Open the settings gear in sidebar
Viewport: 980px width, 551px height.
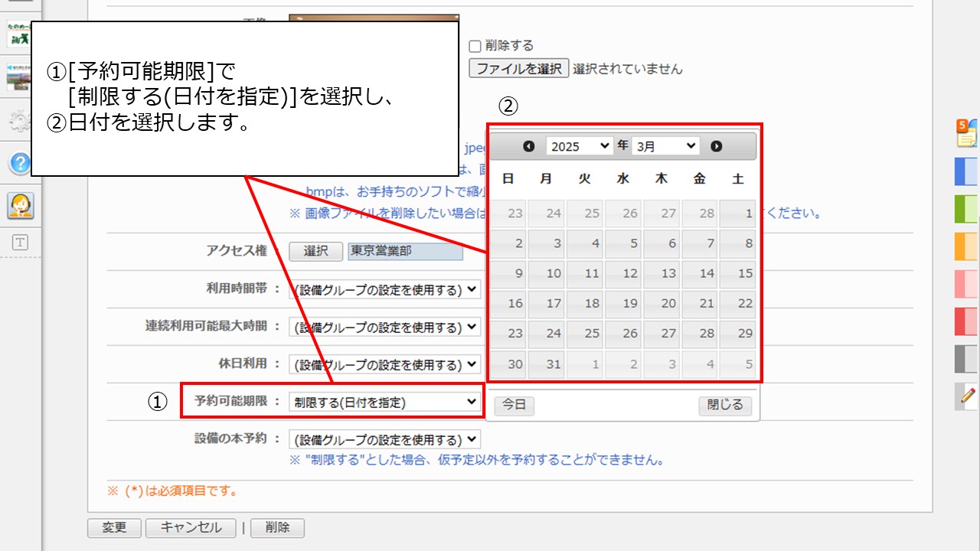(20, 121)
